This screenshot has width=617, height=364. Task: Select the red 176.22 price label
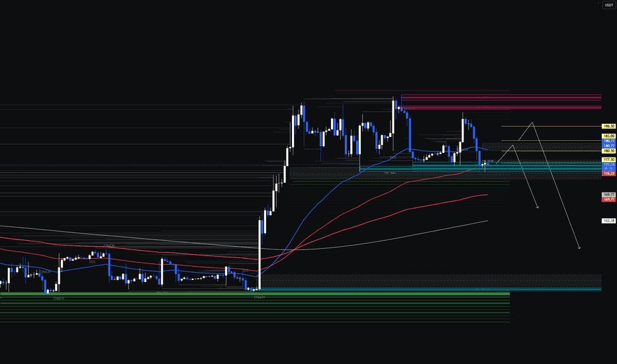(x=609, y=173)
